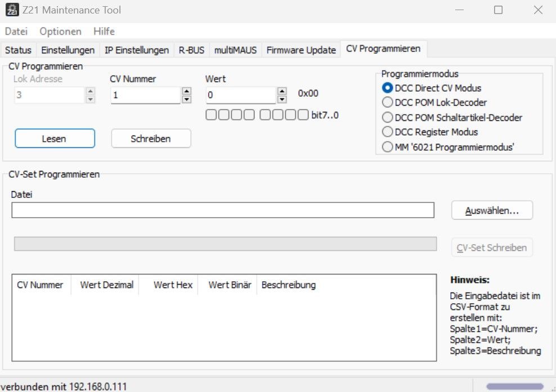Image resolution: width=556 pixels, height=392 pixels.
Task: Click the Wert Dezimal column header
Action: coord(106,285)
